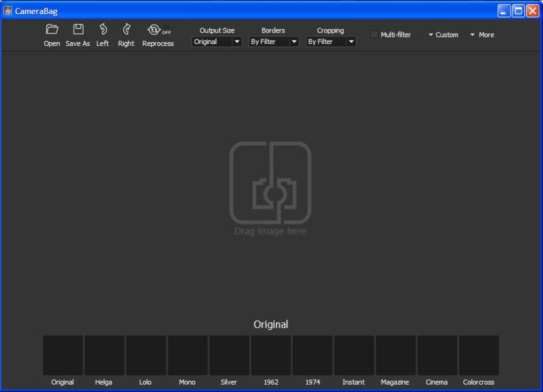
Task: Click the Save As label
Action: 77,44
